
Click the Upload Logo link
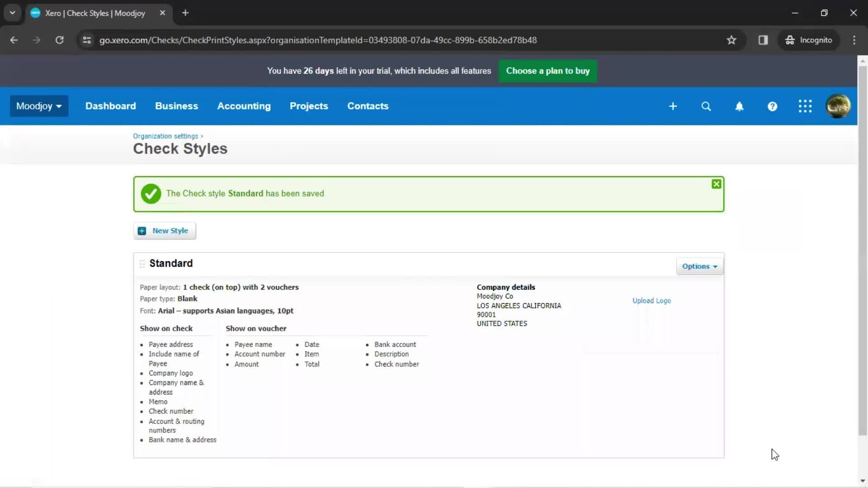(651, 301)
